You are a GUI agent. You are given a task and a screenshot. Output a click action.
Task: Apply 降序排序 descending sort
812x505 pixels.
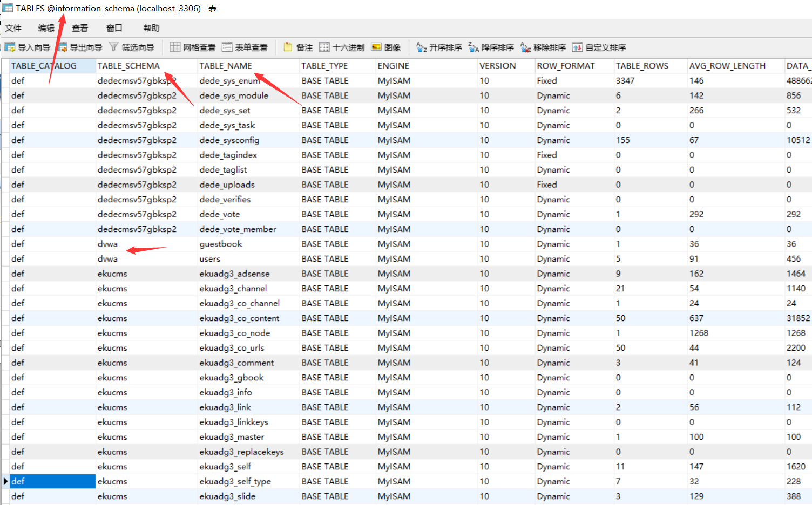491,47
